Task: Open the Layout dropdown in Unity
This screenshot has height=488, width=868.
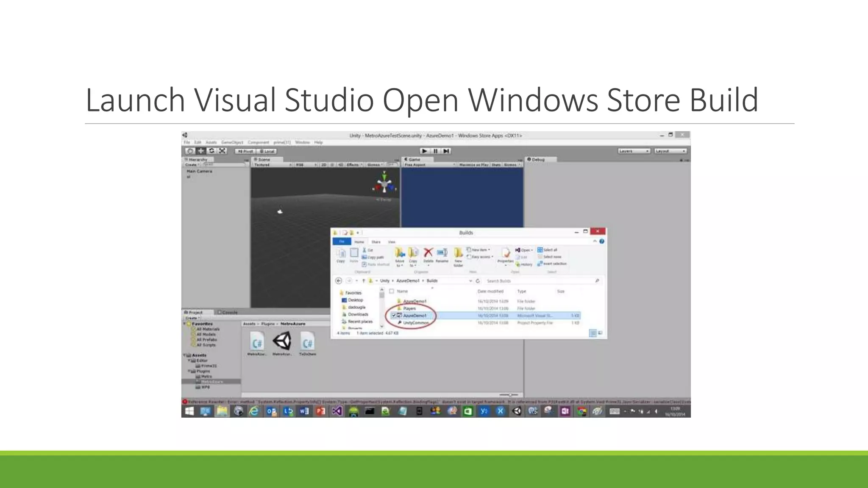Action: (x=670, y=151)
